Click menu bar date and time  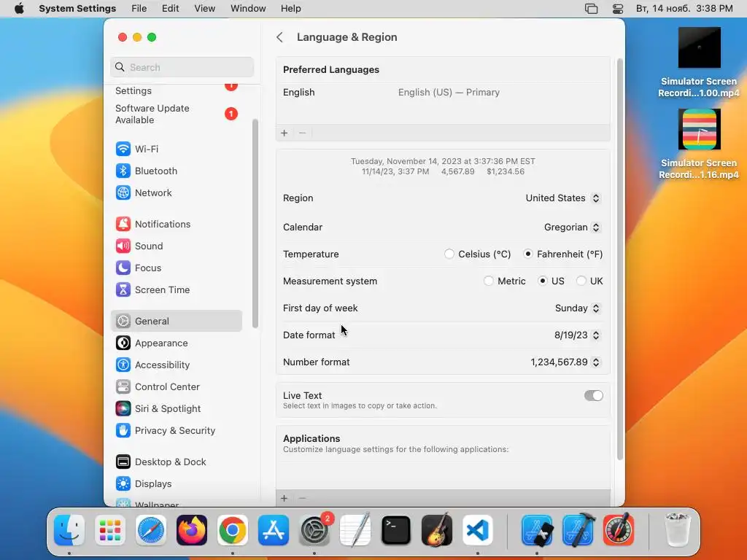(684, 9)
